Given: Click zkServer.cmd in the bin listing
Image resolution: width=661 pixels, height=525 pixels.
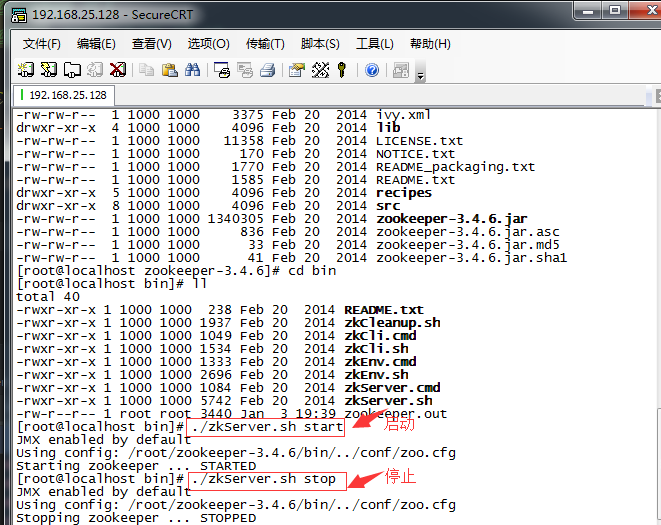Looking at the screenshot, I should pyautogui.click(x=392, y=388).
